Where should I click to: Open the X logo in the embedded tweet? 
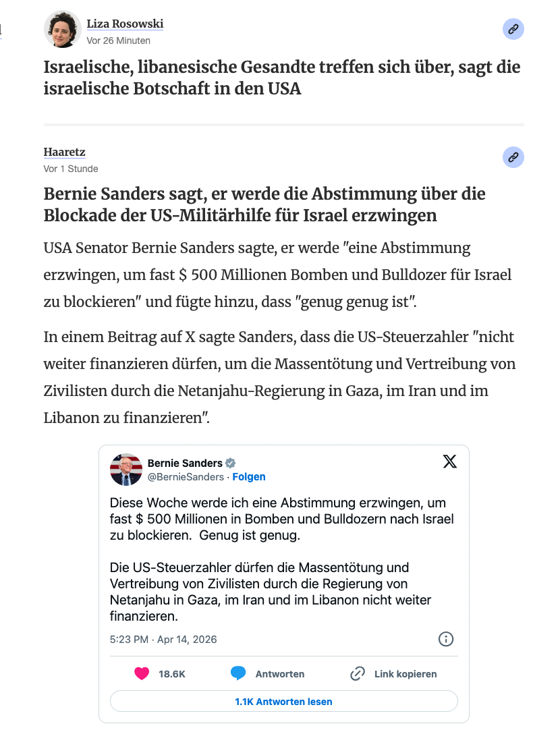pos(449,461)
